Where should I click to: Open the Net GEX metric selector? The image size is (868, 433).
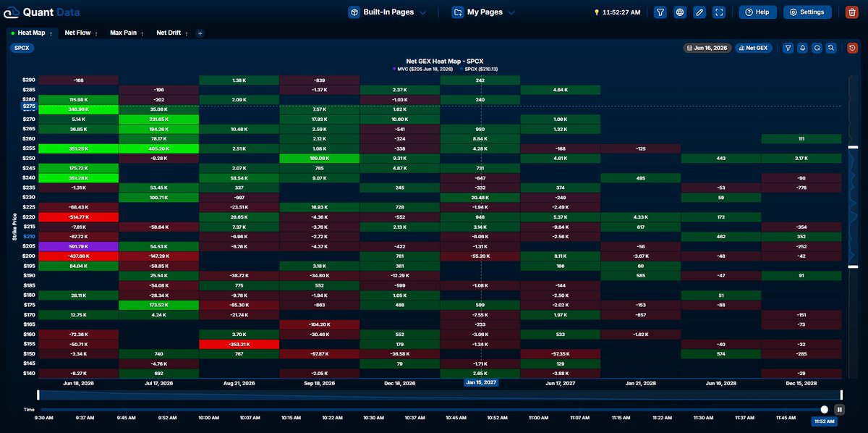pyautogui.click(x=754, y=48)
